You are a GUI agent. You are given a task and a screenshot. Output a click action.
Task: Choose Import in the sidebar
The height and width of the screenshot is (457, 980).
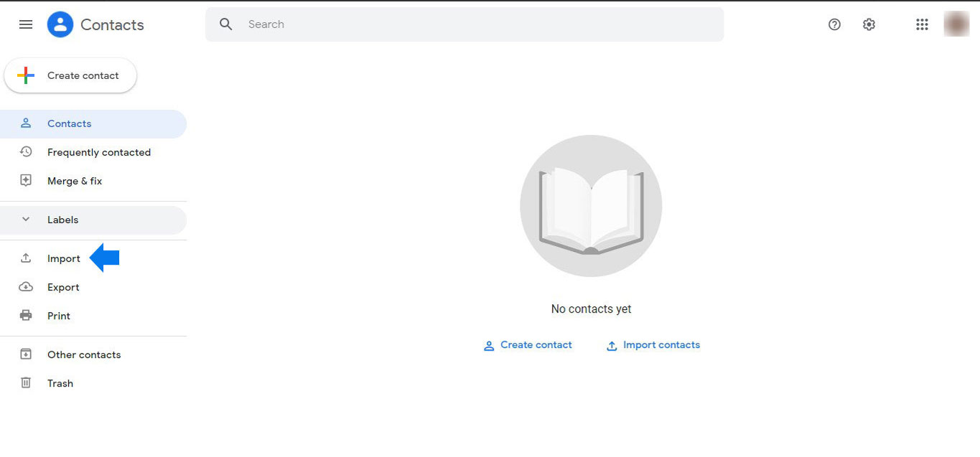[93, 258]
